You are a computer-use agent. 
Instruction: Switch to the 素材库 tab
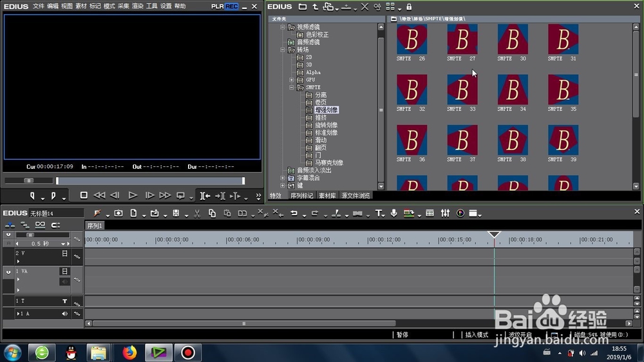pos(327,196)
